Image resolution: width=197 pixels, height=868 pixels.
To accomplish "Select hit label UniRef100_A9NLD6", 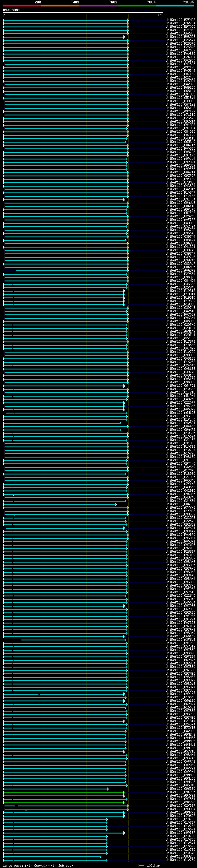I will tap(180, 778).
